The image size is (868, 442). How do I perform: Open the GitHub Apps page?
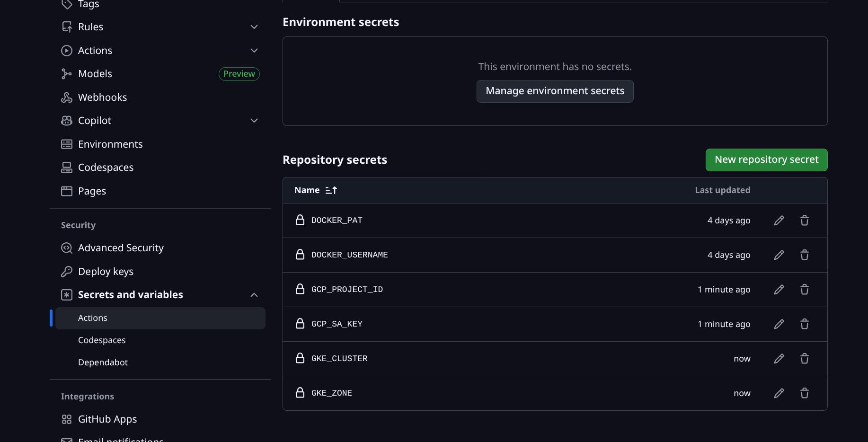click(x=107, y=419)
